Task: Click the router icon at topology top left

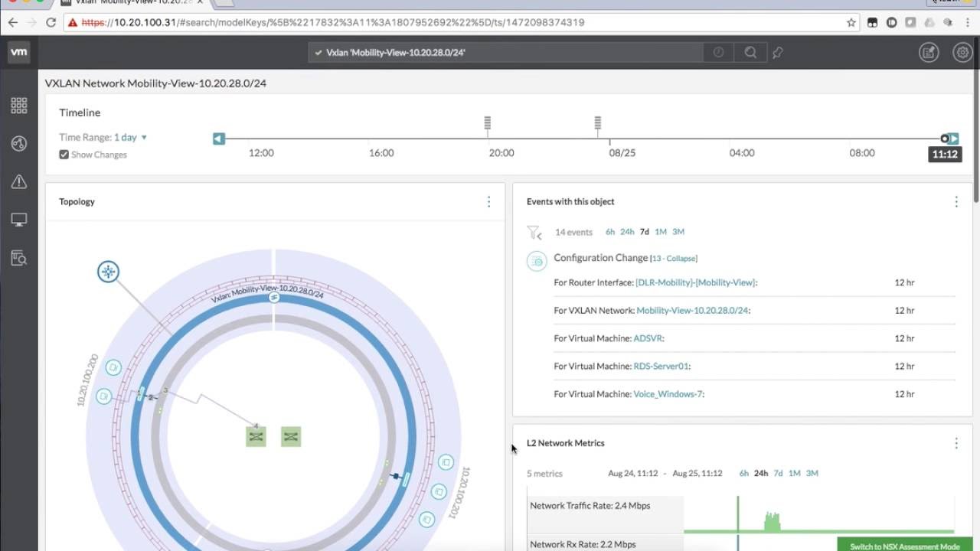Action: pos(109,272)
